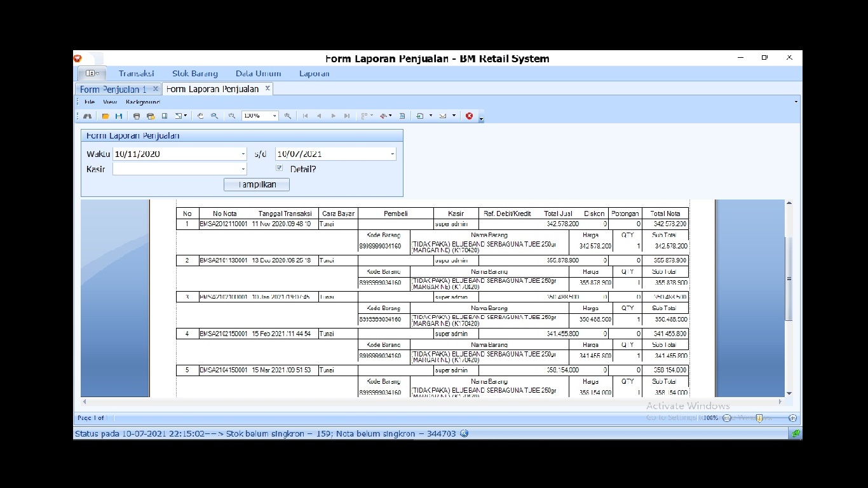
Task: Open the end date s/d dropdown
Action: [392, 154]
